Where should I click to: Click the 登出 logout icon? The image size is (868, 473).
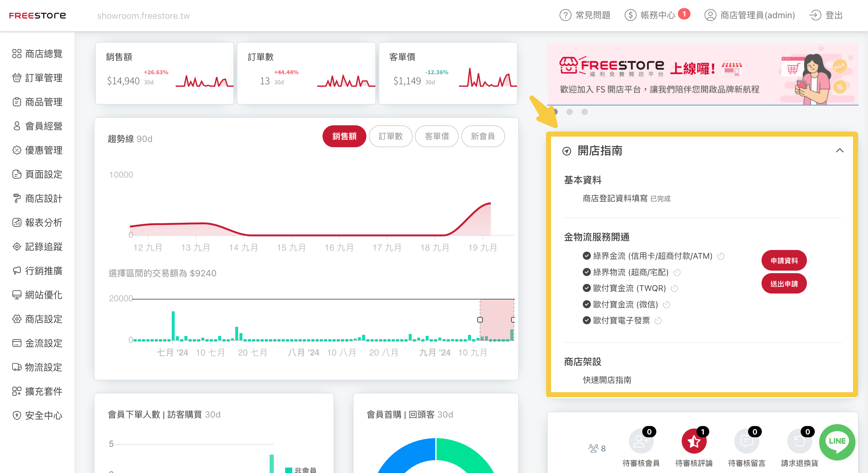click(815, 15)
